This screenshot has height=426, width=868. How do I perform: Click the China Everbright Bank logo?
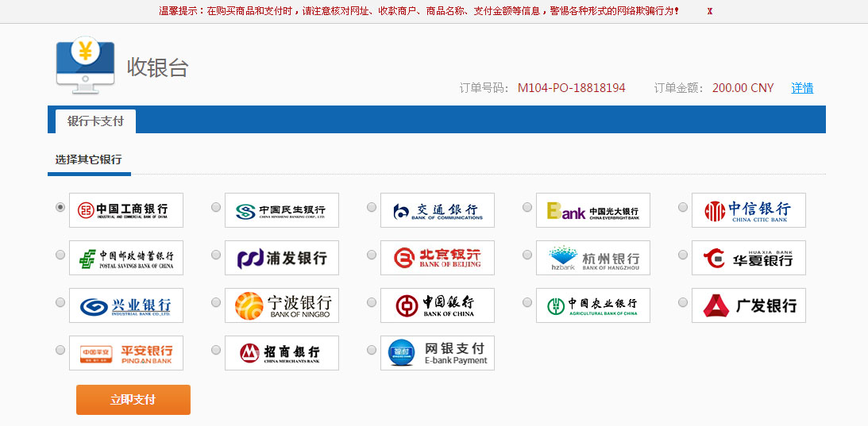(593, 210)
